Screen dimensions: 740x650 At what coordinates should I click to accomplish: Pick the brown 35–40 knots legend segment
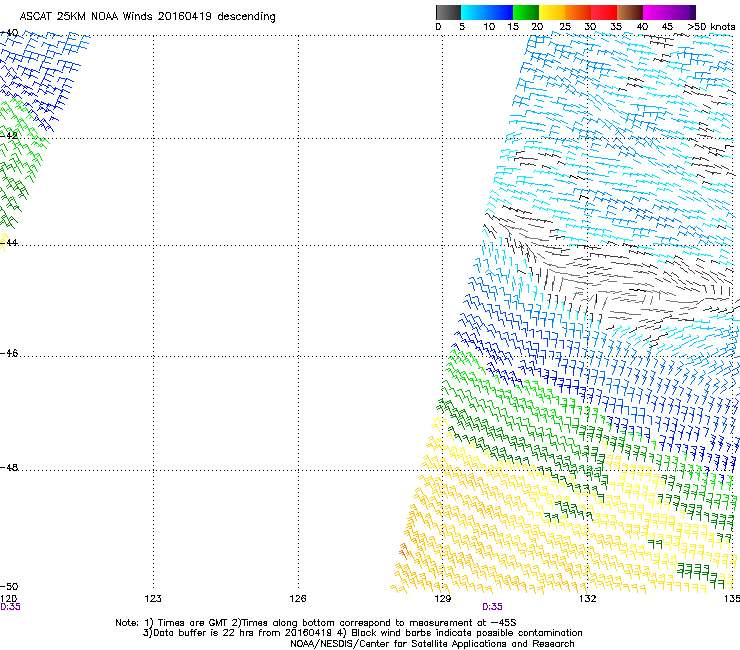[x=630, y=12]
